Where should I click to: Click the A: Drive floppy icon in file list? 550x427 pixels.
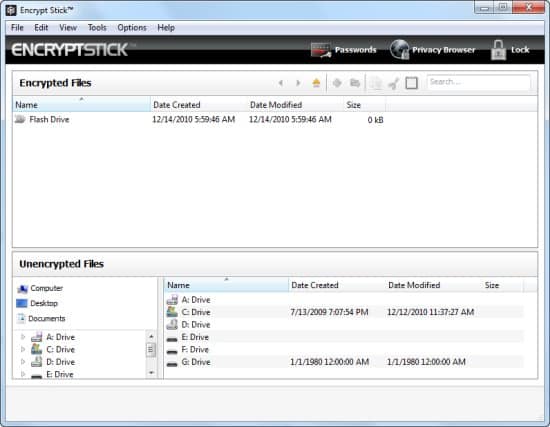(172, 300)
